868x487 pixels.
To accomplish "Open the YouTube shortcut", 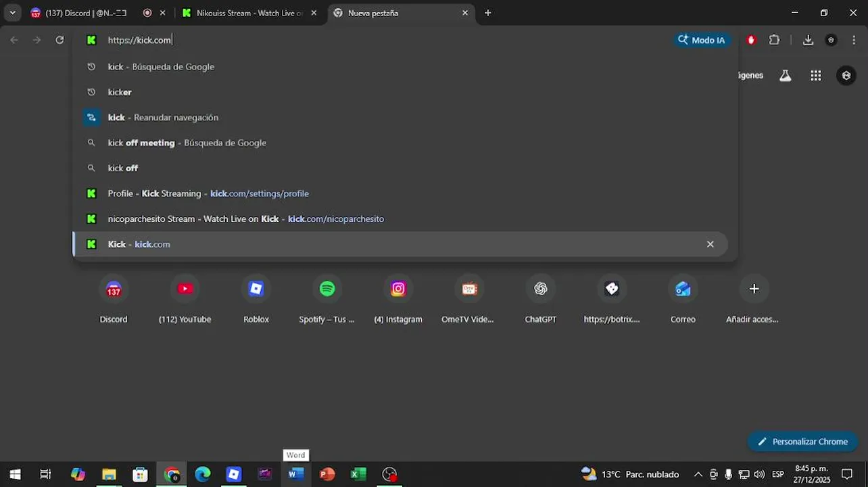I will pyautogui.click(x=185, y=300).
